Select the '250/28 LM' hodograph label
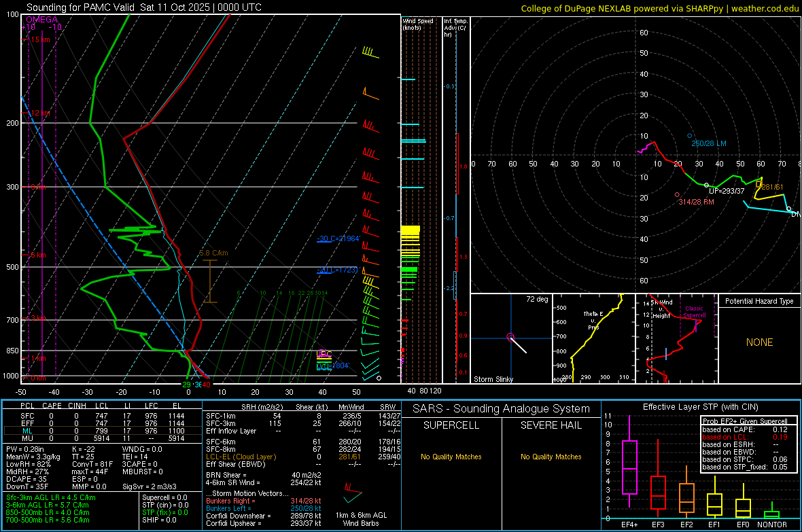The height and width of the screenshot is (532, 802). pos(708,143)
